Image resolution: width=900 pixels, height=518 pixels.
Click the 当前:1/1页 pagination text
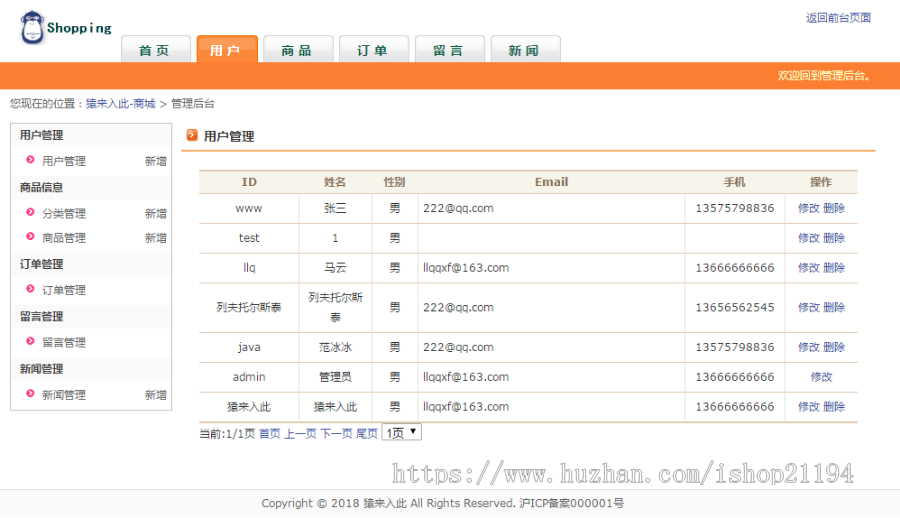pos(227,434)
